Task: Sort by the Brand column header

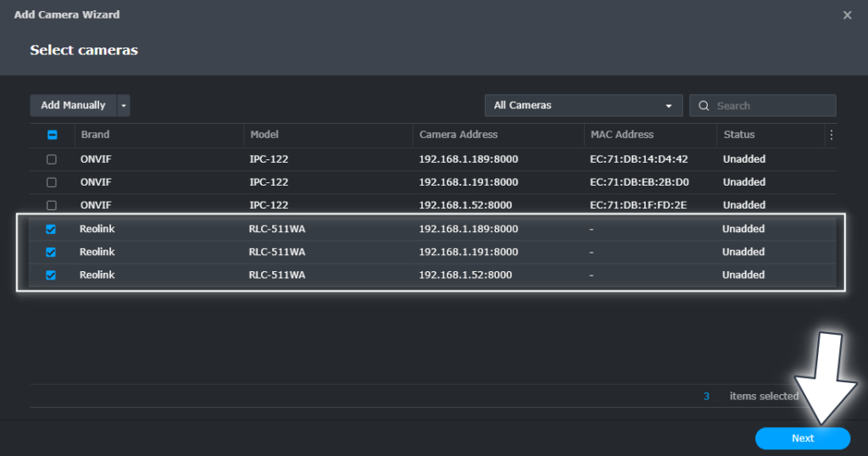Action: click(95, 135)
